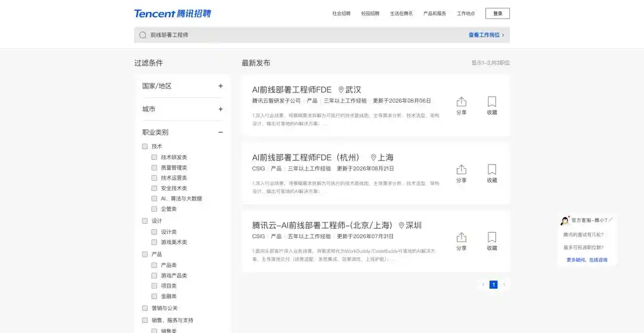Check the 产品 category checkbox

[x=144, y=254]
